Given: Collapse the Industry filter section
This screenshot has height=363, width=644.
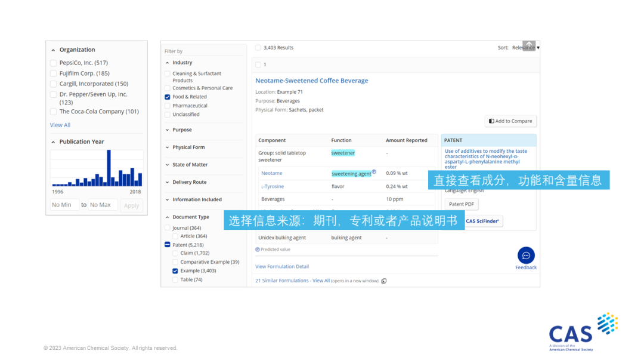Looking at the screenshot, I should click(167, 63).
